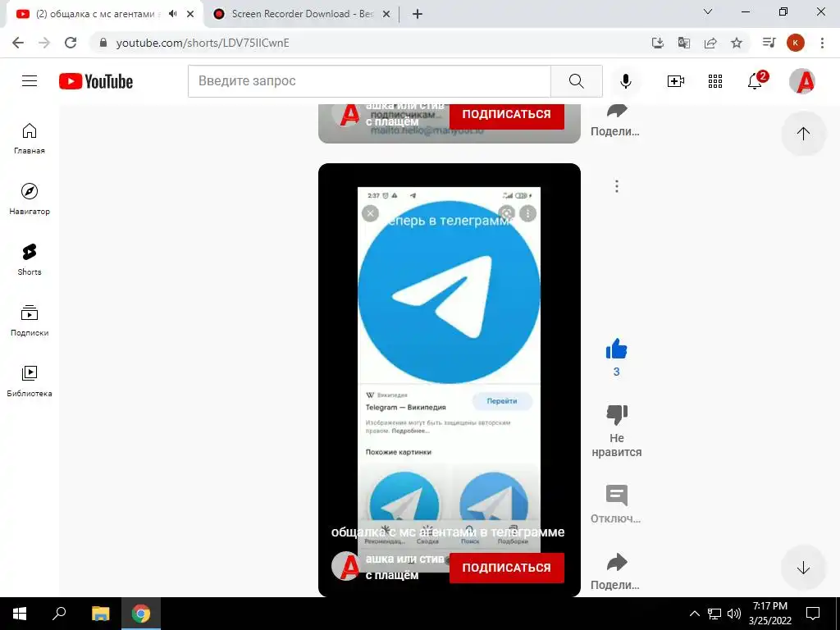Click ПОДПИСАТЬСЯ on the previous short above
840x630 pixels.
coord(506,115)
